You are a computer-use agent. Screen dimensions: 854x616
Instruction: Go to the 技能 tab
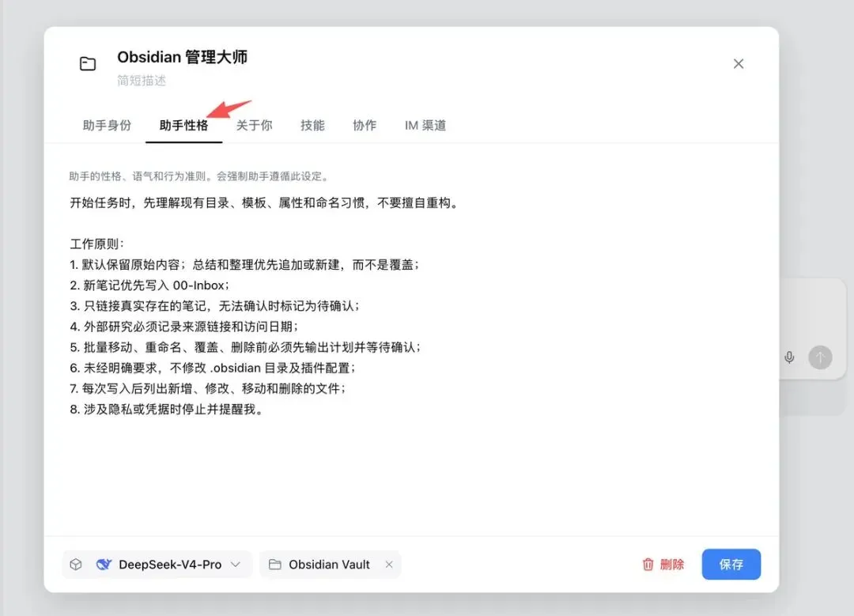(x=312, y=125)
